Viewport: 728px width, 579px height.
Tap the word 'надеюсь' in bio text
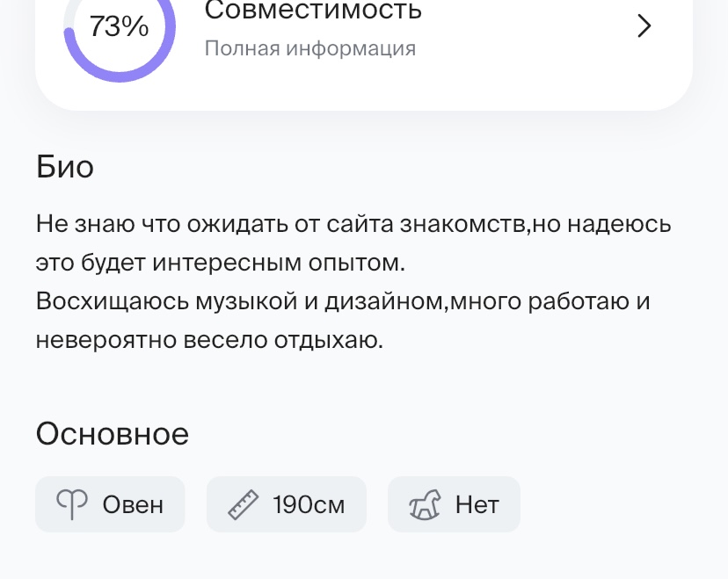[619, 226]
